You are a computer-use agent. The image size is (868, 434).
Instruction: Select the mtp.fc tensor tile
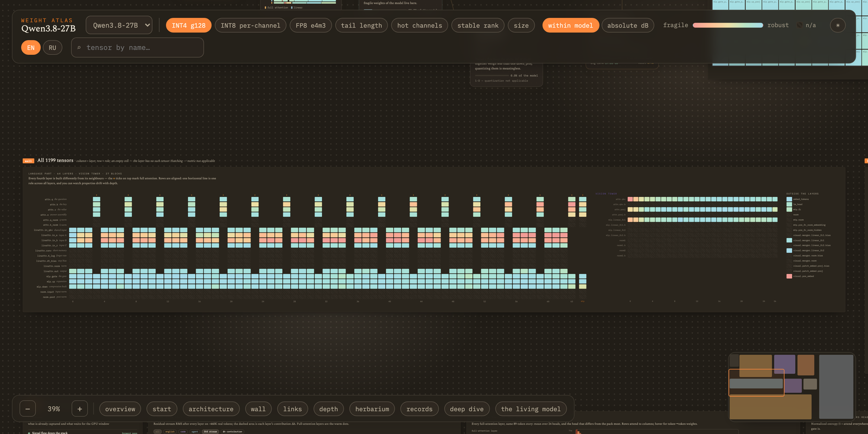[x=789, y=209]
